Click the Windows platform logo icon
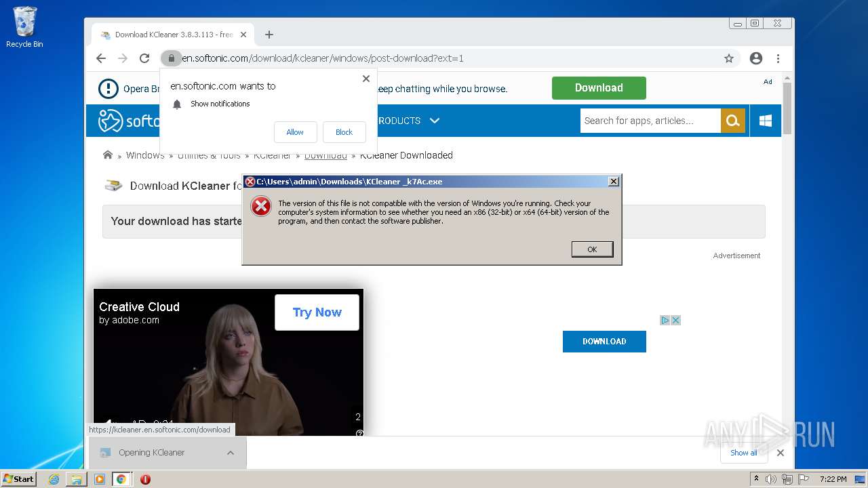Viewport: 868px width, 488px height. 766,121
